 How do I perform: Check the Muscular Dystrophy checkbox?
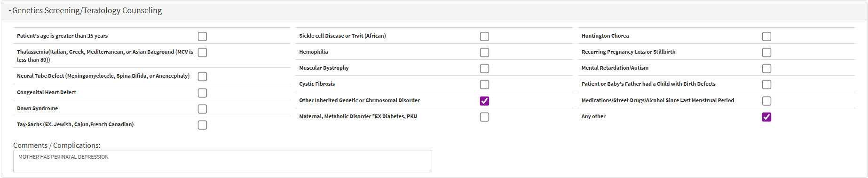(x=484, y=68)
